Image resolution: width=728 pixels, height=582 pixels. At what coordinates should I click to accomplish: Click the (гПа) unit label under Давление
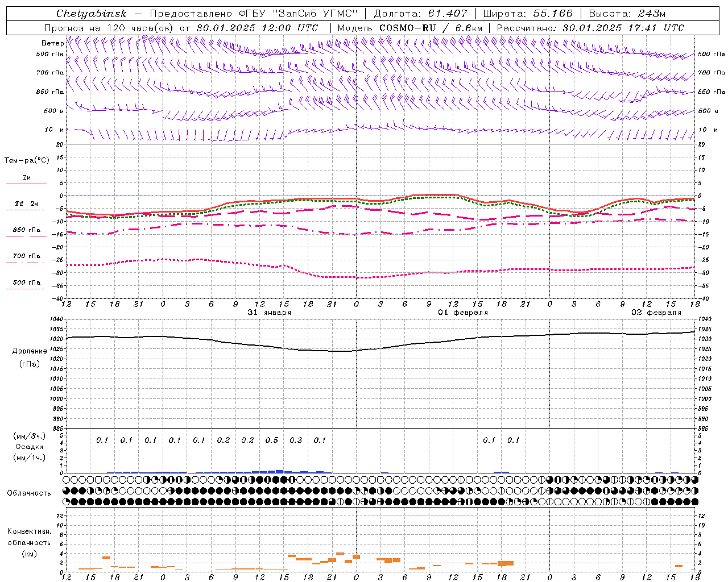coord(29,364)
